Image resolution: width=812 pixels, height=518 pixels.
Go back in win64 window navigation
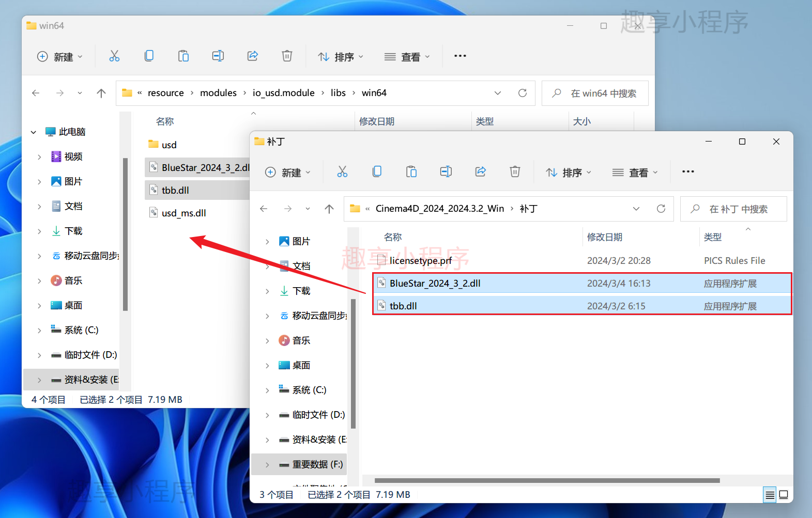tap(36, 93)
